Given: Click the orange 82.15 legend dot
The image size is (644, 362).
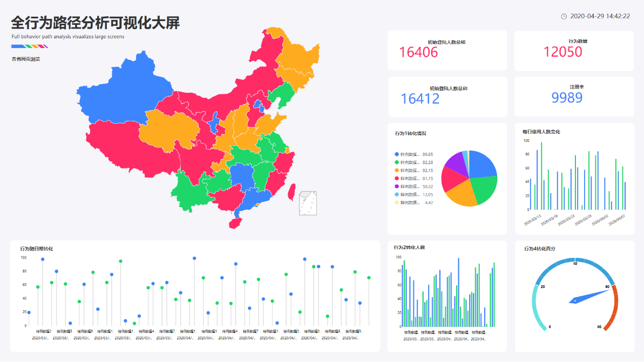Looking at the screenshot, I should point(397,170).
